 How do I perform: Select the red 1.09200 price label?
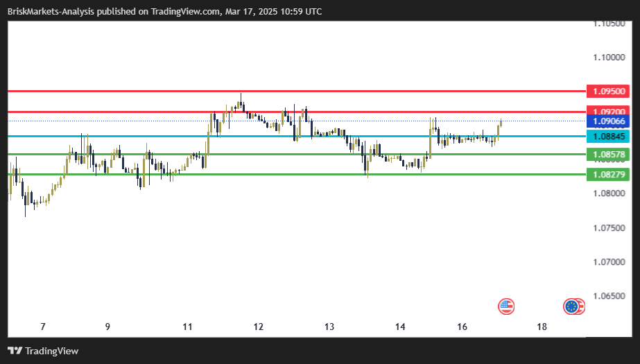(607, 112)
